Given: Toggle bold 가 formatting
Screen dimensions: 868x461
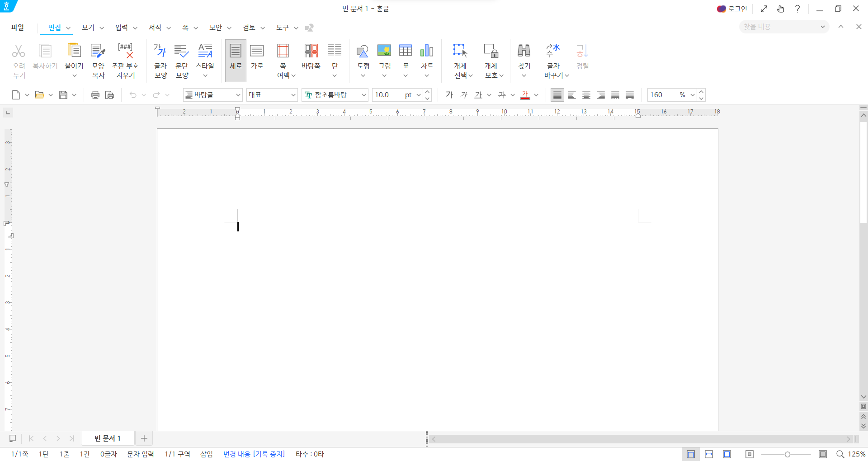Looking at the screenshot, I should tap(449, 95).
